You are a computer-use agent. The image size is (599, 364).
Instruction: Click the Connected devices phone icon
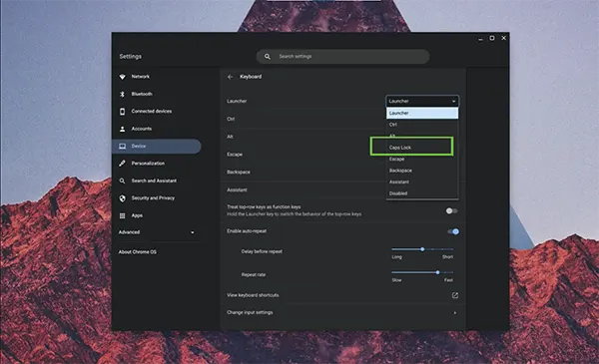coord(122,112)
